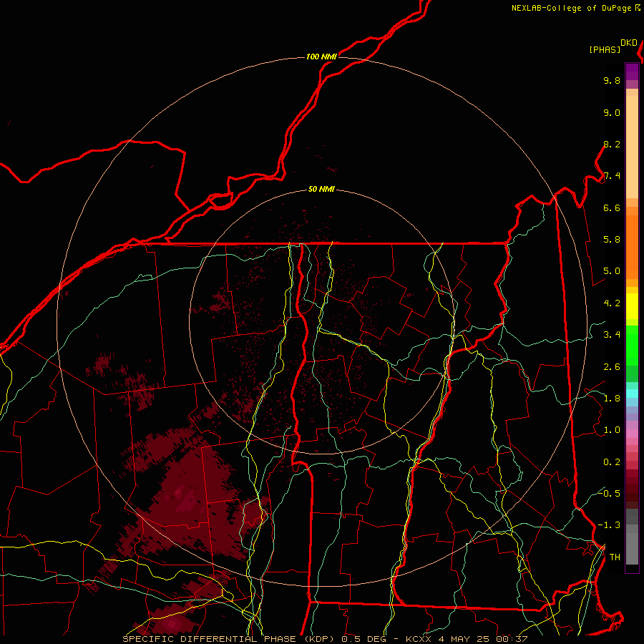Select the 100 NMI range ring label
This screenshot has width=644, height=644.
point(321,57)
